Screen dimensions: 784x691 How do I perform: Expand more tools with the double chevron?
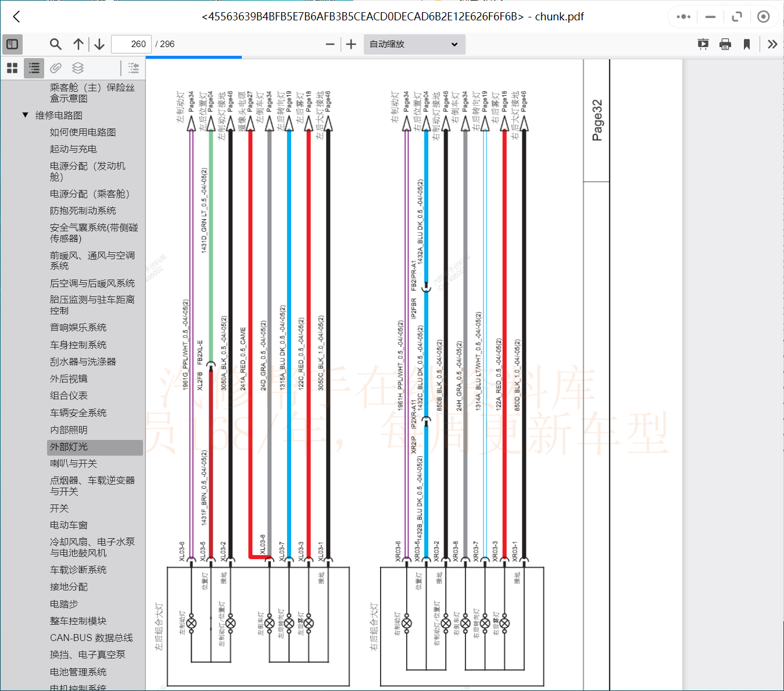pyautogui.click(x=772, y=44)
